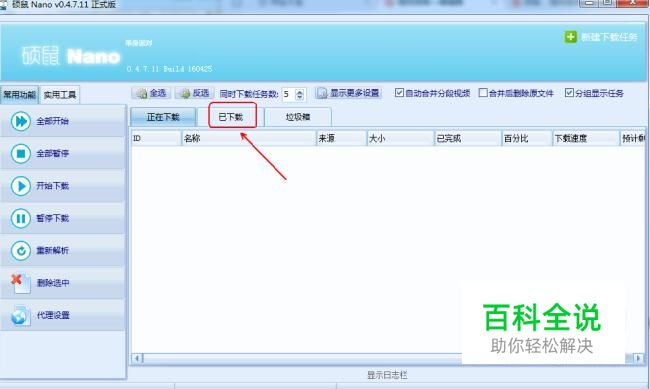The width and height of the screenshot is (650, 389).
Task: Toggle 合并后删除原文件 checkbox
Action: point(483,92)
